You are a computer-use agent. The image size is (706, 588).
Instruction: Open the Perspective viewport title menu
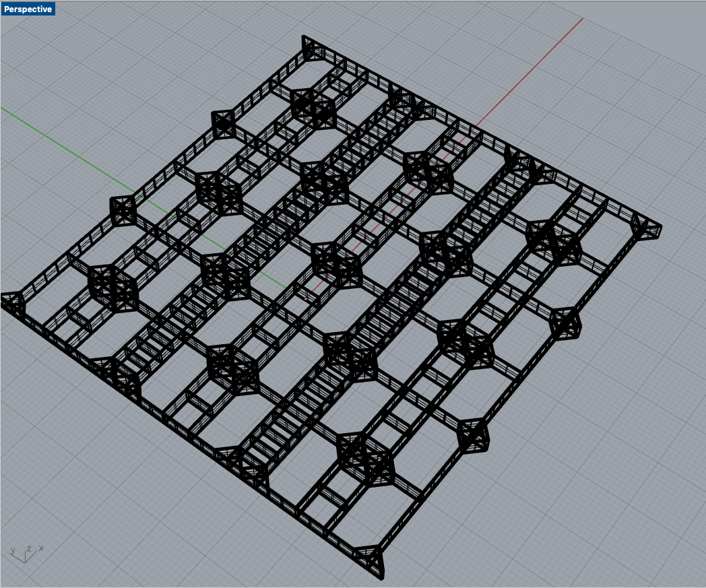[x=28, y=9]
